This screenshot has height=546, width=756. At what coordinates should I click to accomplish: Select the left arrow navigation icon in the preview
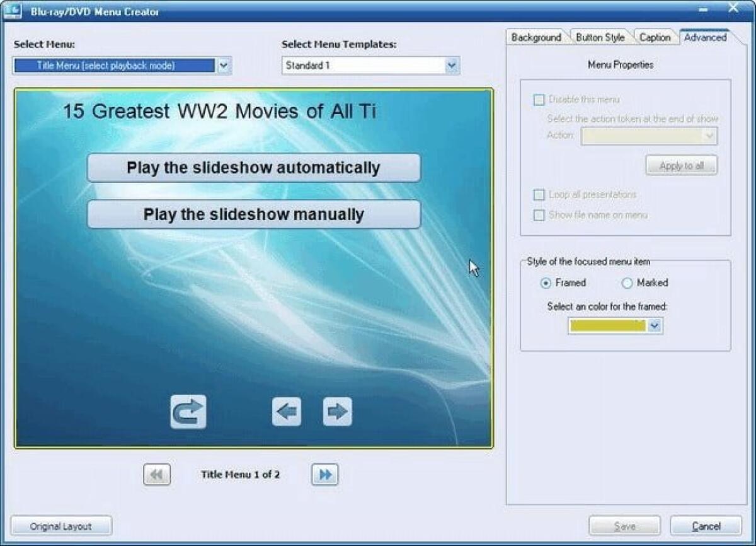[x=287, y=411]
